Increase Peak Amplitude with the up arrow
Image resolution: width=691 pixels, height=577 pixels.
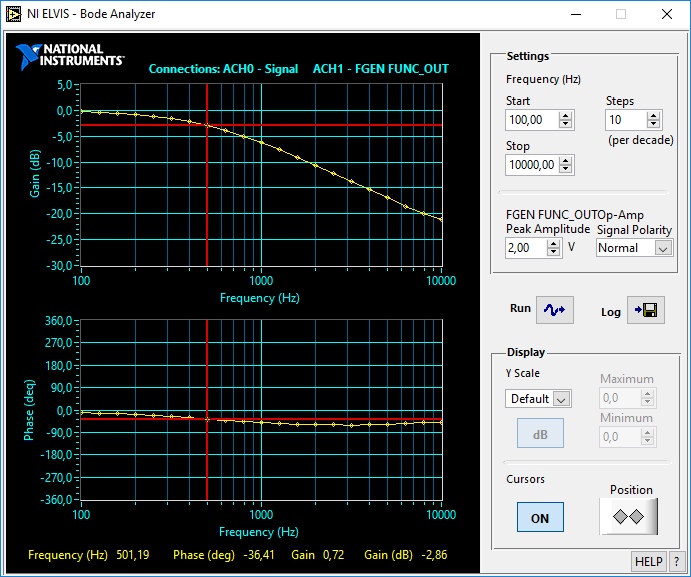(x=554, y=243)
